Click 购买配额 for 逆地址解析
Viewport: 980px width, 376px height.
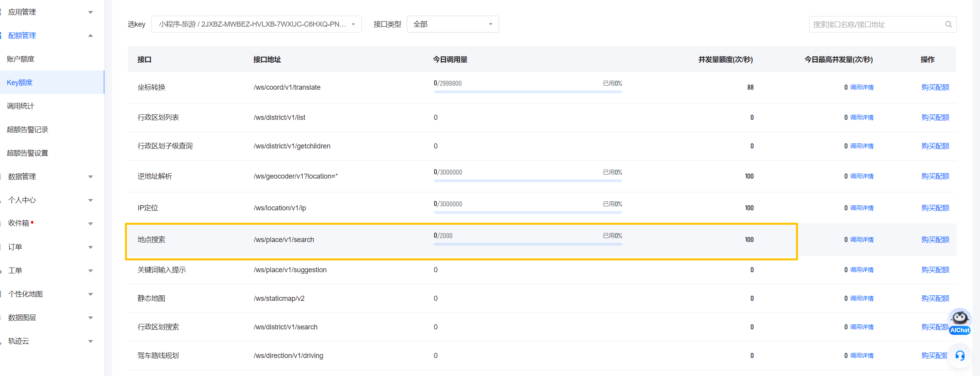935,176
